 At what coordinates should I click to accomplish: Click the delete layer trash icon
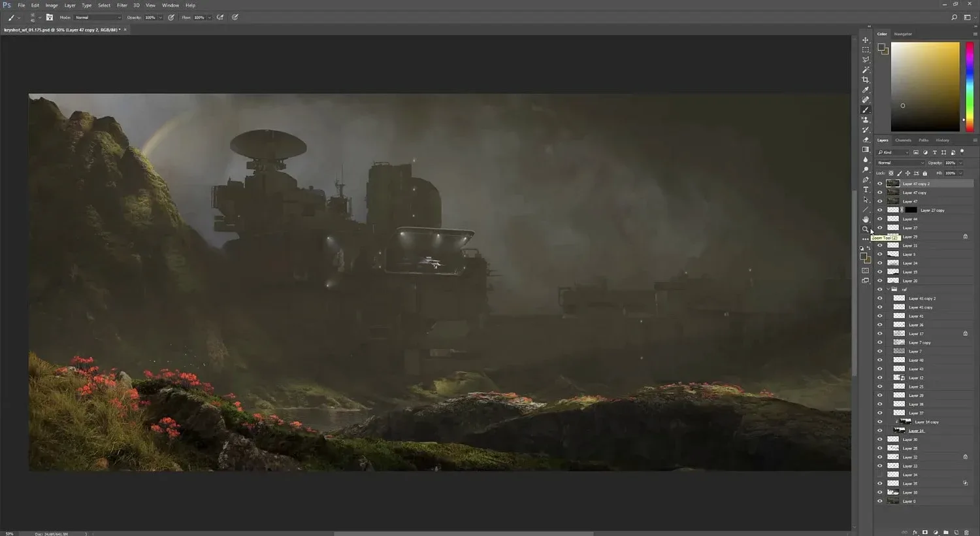967,533
